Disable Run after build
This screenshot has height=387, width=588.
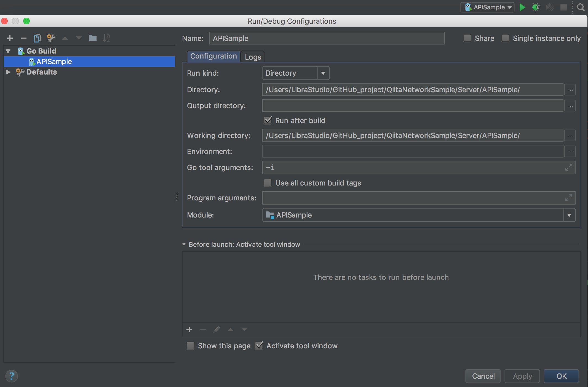(267, 120)
